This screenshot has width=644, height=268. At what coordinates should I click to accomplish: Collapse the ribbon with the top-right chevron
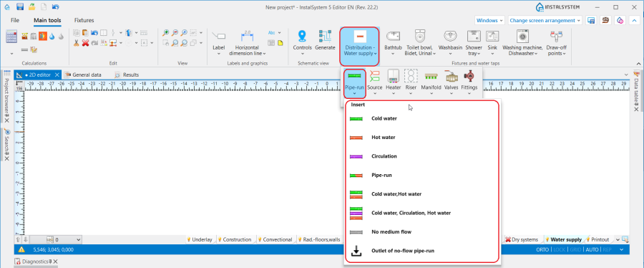[635, 20]
